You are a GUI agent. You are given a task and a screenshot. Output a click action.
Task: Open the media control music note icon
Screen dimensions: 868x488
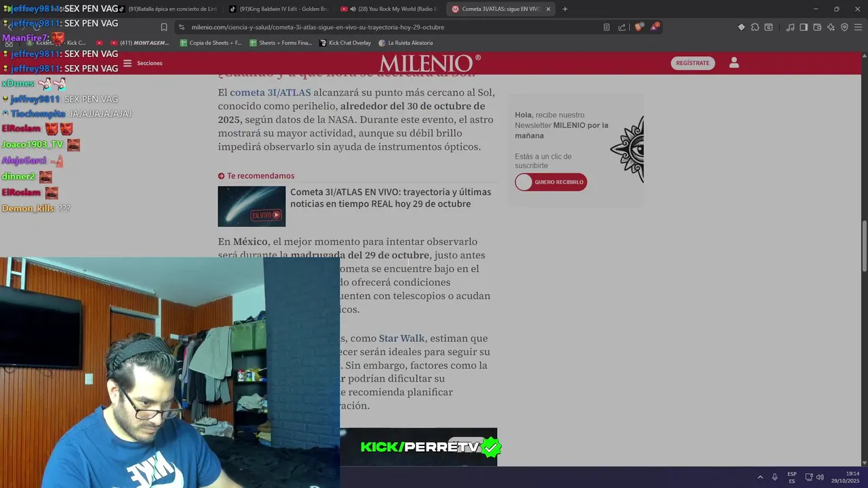(790, 27)
